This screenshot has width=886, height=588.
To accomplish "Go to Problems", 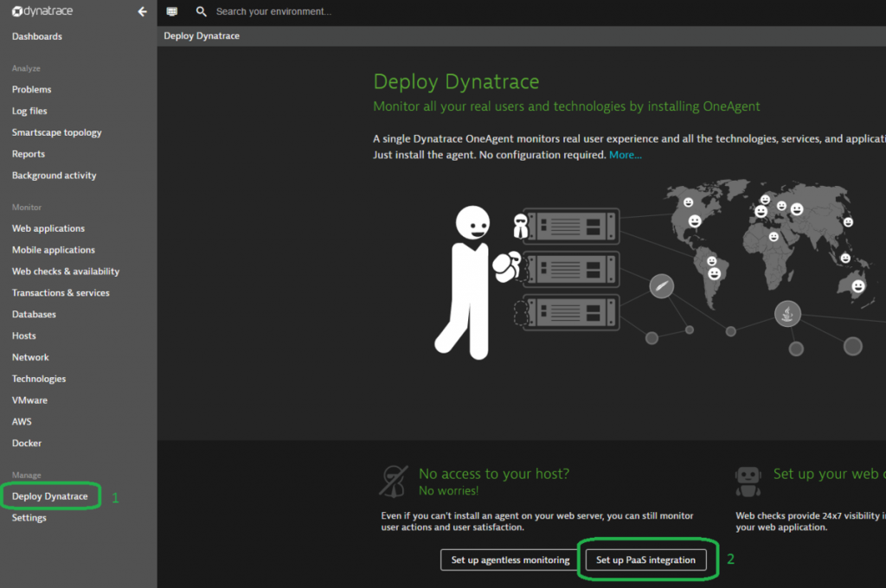I will click(x=32, y=89).
